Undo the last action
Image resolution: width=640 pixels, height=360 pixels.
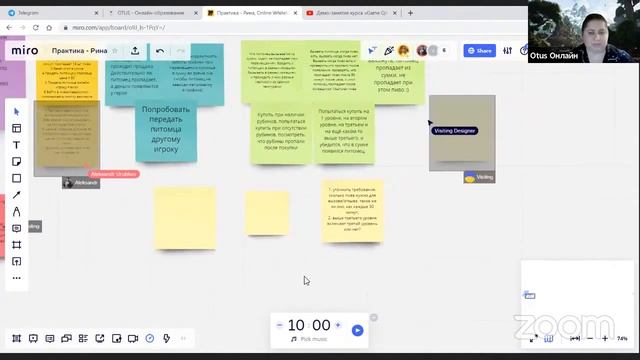tap(160, 51)
